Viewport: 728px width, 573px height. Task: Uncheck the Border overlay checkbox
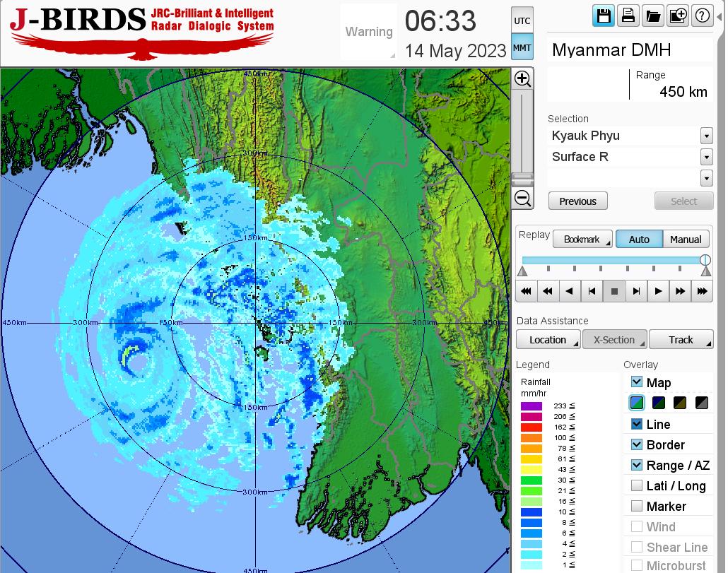(637, 444)
